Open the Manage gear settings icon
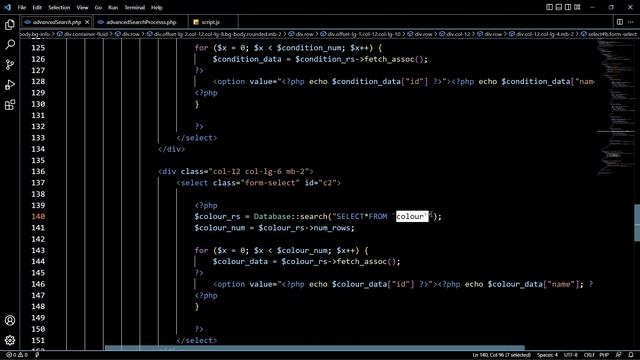Image resolution: width=640 pixels, height=360 pixels. tap(10, 340)
